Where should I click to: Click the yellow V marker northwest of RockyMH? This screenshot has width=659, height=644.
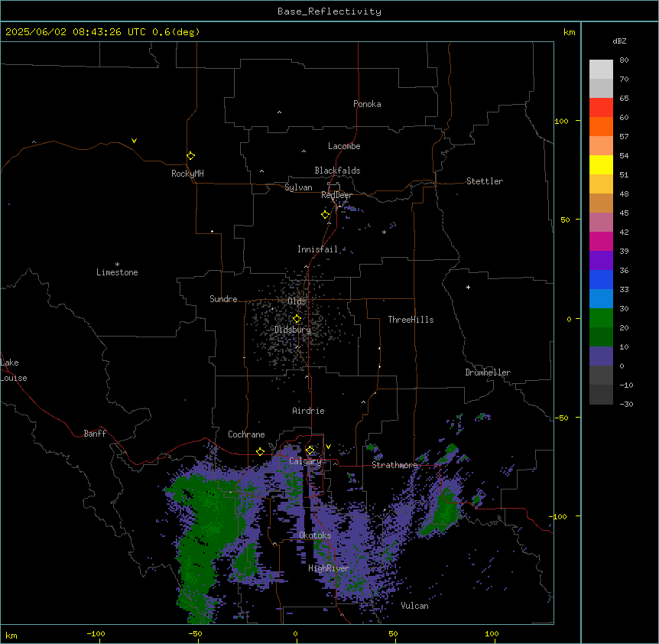(x=134, y=141)
